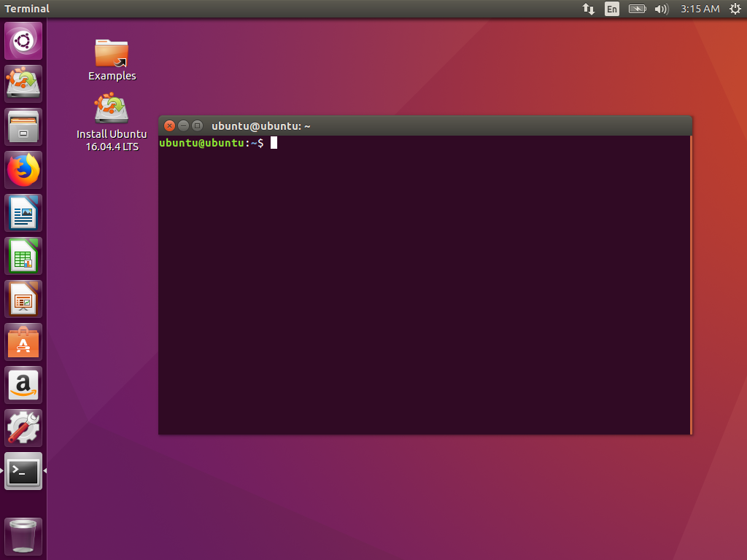Open the Ubuntu Dash search
Image resolution: width=747 pixels, height=560 pixels.
click(23, 40)
